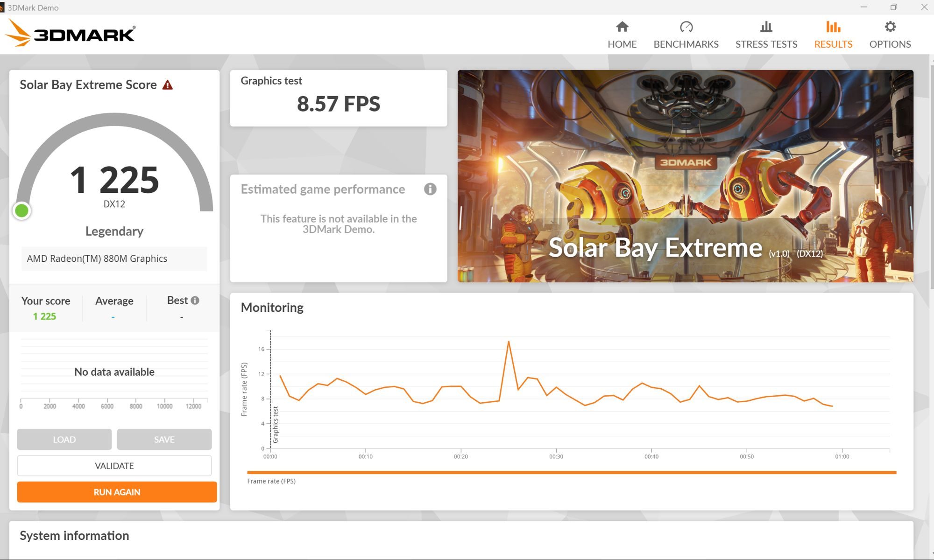
Task: Click the '01:00' time axis label
Action: pos(842,456)
